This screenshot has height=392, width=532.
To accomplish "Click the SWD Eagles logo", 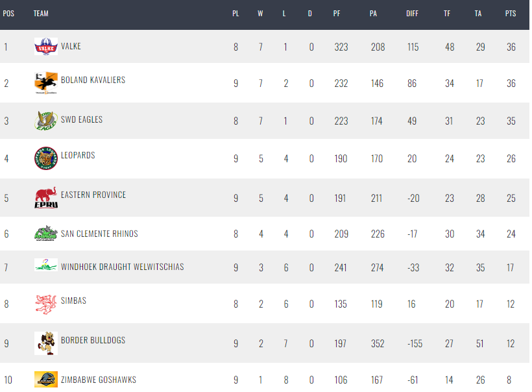I will [46, 121].
